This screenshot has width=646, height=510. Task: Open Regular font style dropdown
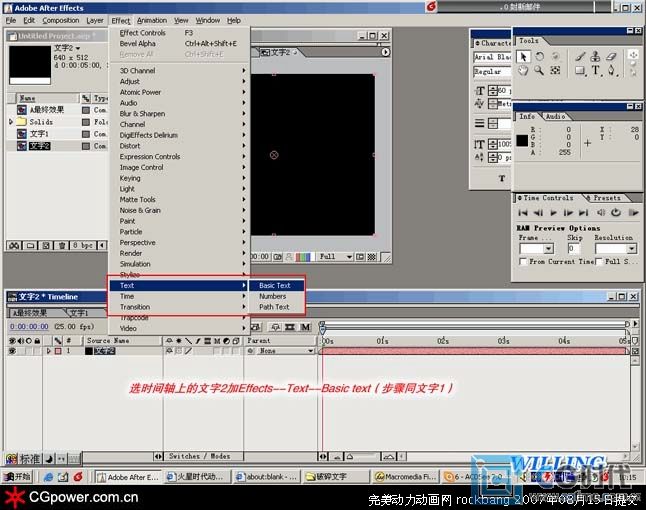492,72
